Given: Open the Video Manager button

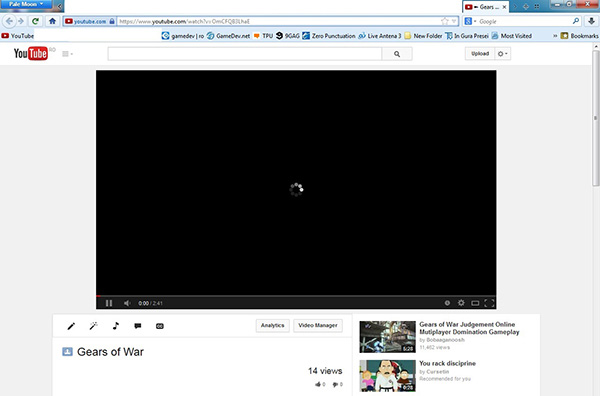Looking at the screenshot, I should click(318, 326).
